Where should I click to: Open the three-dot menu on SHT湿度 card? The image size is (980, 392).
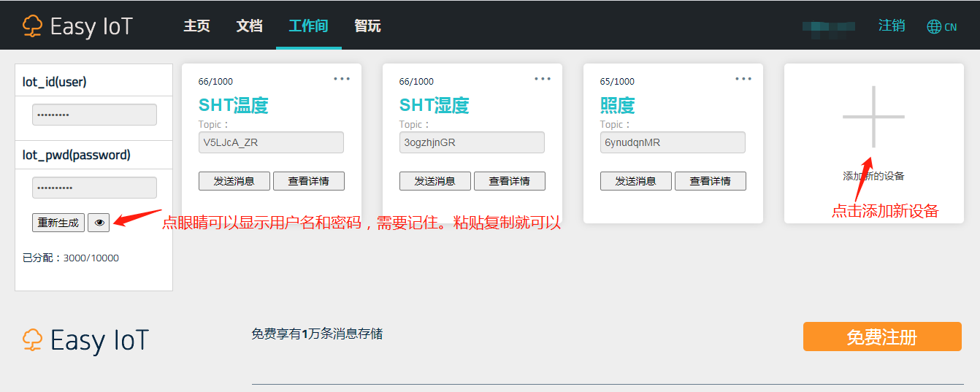[543, 79]
